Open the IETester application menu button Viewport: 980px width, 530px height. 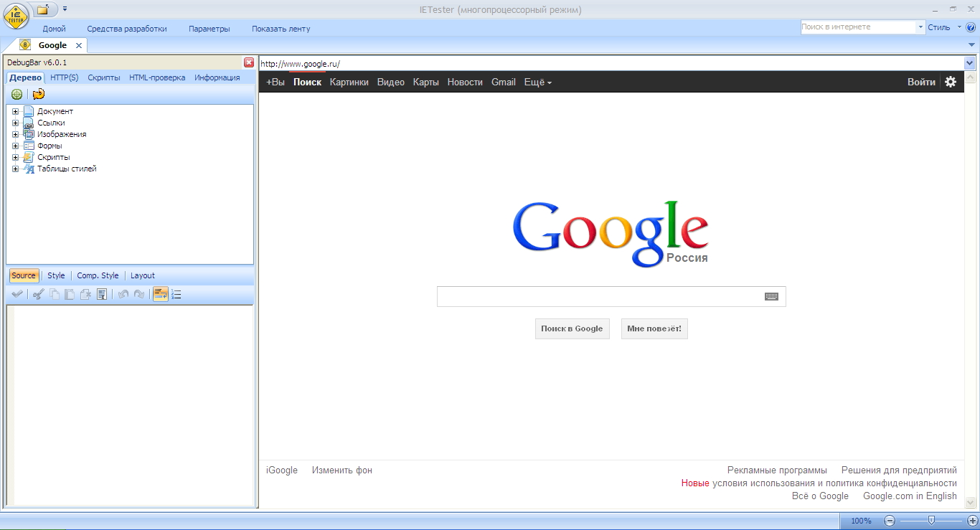(15, 14)
